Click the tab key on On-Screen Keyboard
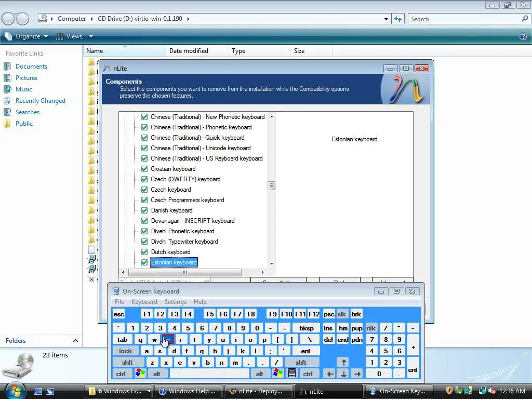The height and width of the screenshot is (399, 532). pos(123,340)
